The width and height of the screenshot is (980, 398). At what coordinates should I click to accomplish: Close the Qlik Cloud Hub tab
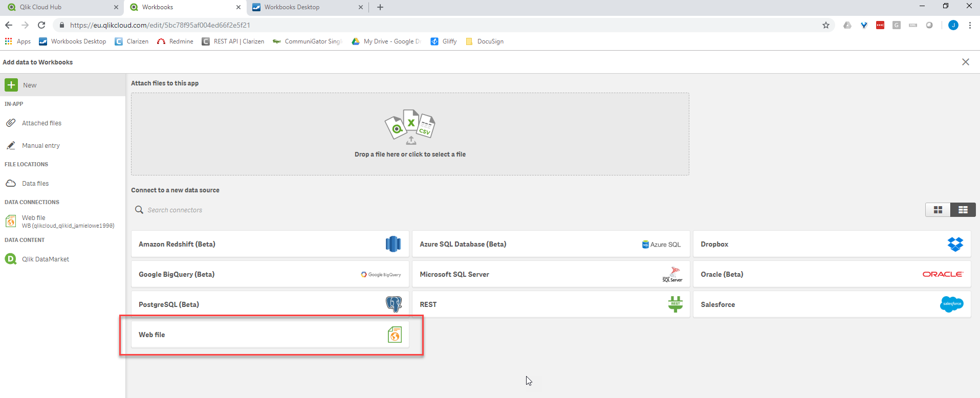click(x=116, y=7)
